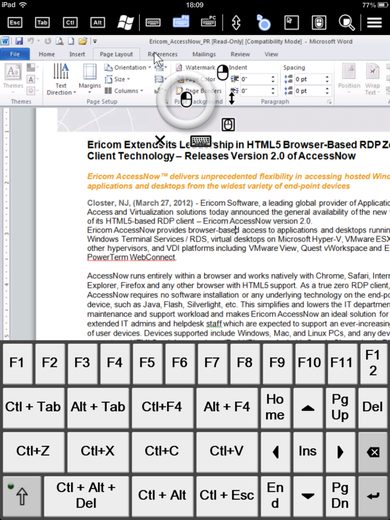Switch to the Home ribbon tab

[x=47, y=54]
